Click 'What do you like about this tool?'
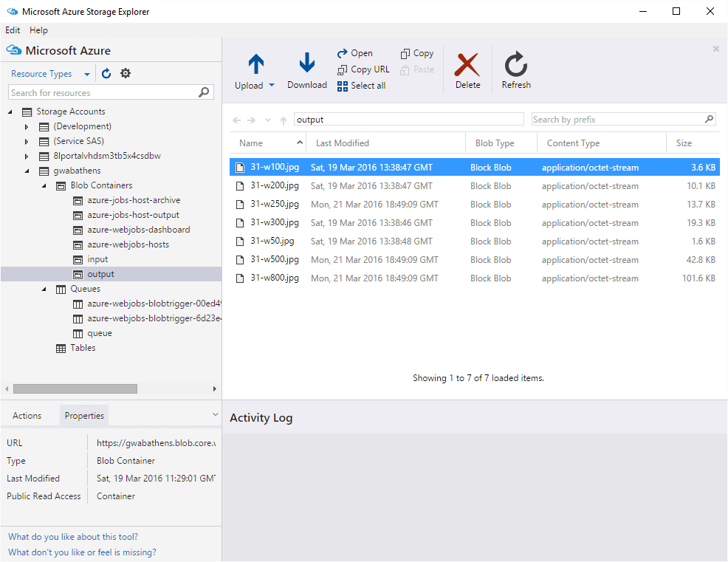Image resolution: width=728 pixels, height=562 pixels. click(x=73, y=537)
